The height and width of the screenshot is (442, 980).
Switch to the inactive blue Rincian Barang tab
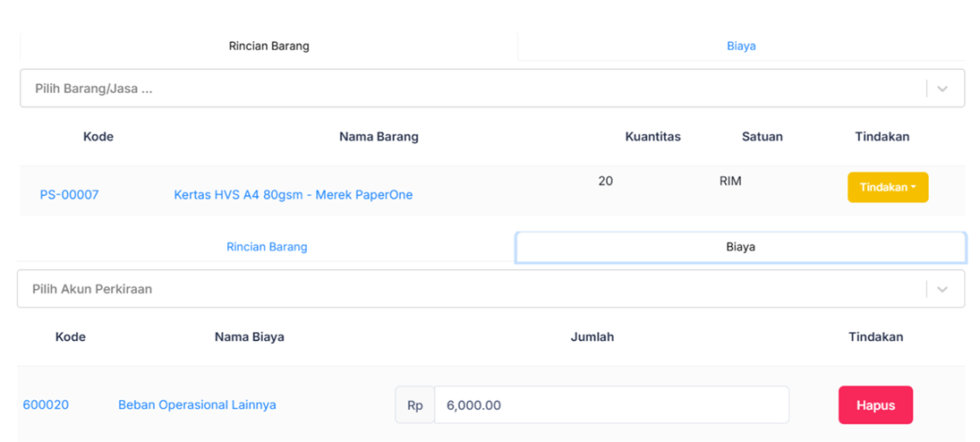[267, 247]
